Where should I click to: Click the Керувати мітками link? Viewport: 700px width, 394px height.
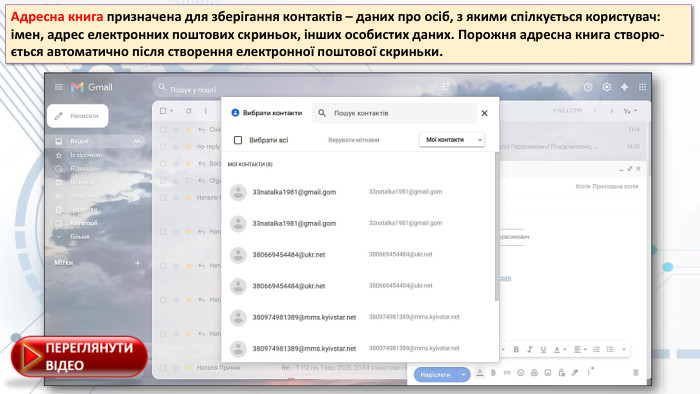coord(354,140)
